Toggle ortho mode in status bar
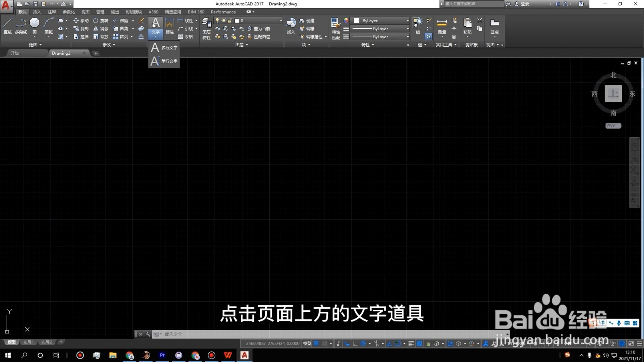 point(355,343)
